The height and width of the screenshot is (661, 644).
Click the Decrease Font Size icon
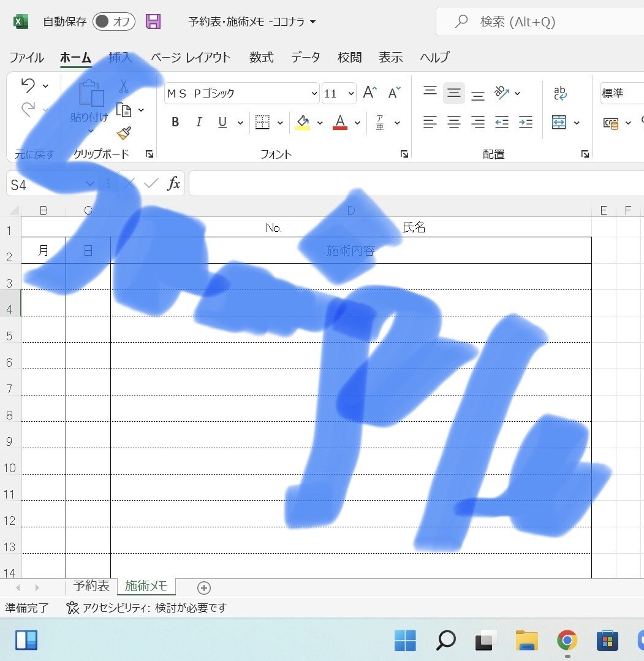click(x=394, y=93)
